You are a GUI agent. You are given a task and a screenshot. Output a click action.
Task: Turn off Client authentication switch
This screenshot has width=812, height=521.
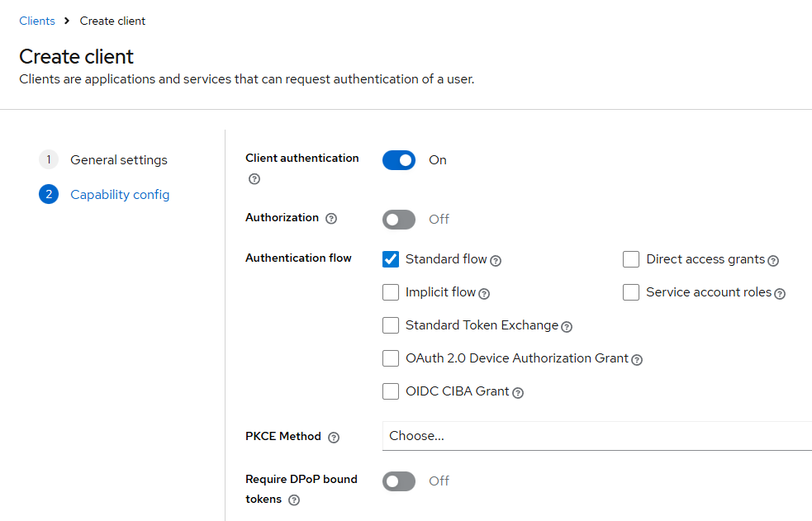click(x=399, y=160)
